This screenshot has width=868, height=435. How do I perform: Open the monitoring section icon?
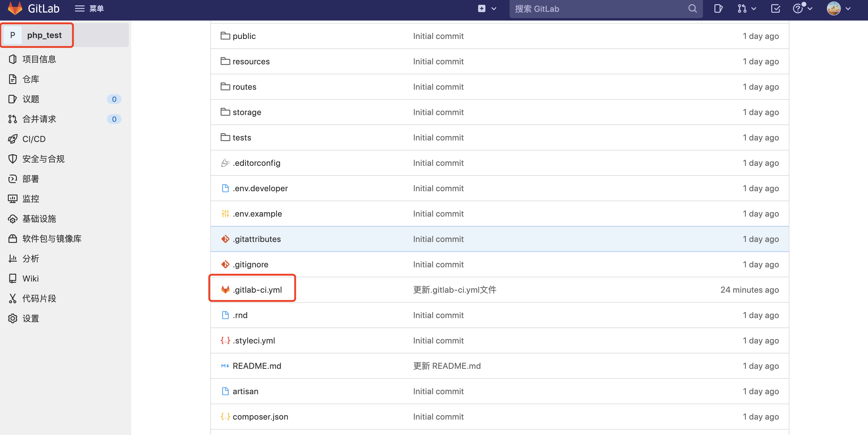[12, 199]
